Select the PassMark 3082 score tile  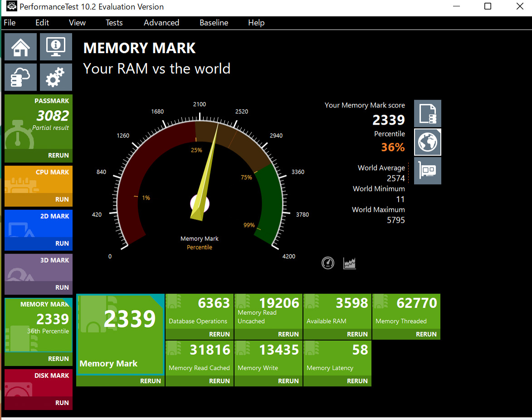tap(39, 122)
